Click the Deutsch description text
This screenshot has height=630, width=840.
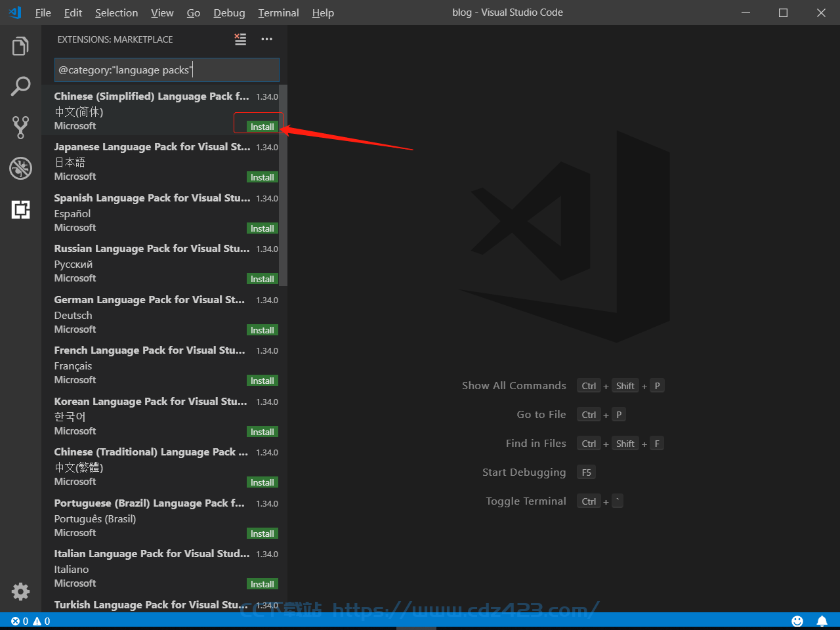(x=73, y=315)
